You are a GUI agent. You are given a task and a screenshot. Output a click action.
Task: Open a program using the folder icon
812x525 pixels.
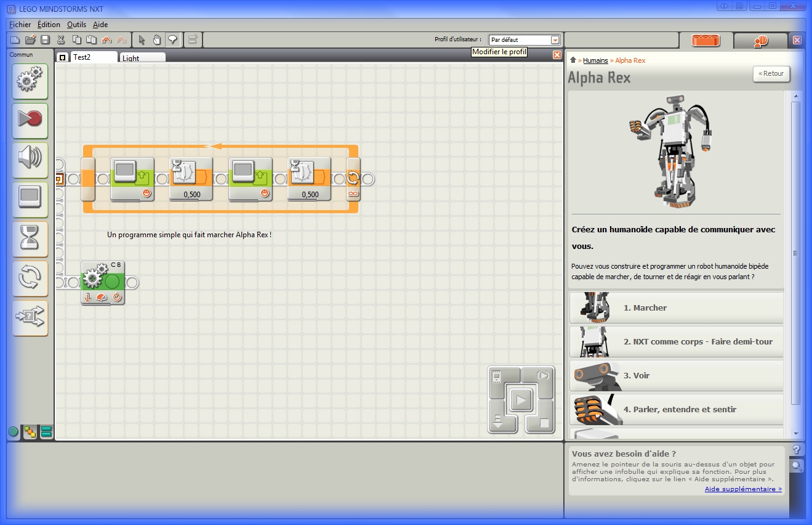[30, 40]
